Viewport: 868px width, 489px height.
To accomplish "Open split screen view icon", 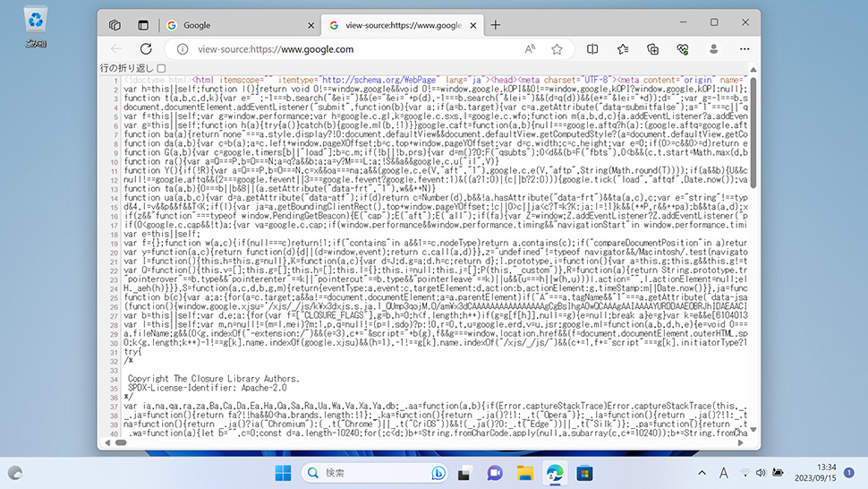I will tap(592, 49).
